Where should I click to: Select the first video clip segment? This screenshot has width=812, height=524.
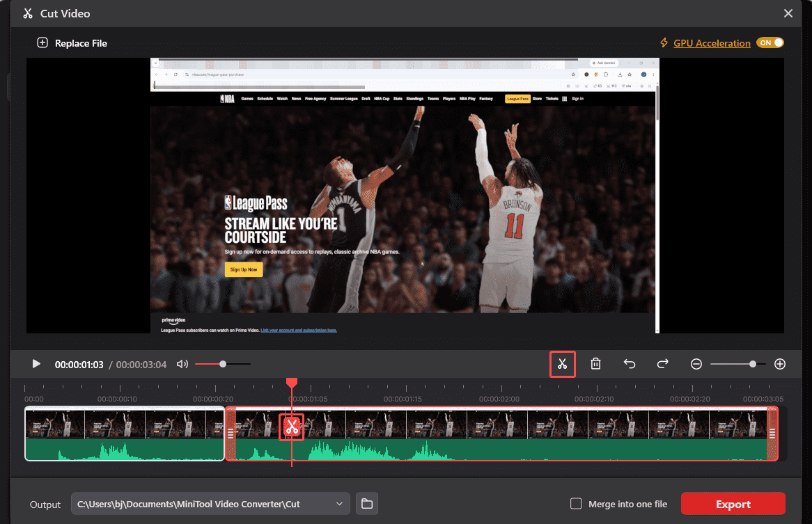pyautogui.click(x=125, y=434)
